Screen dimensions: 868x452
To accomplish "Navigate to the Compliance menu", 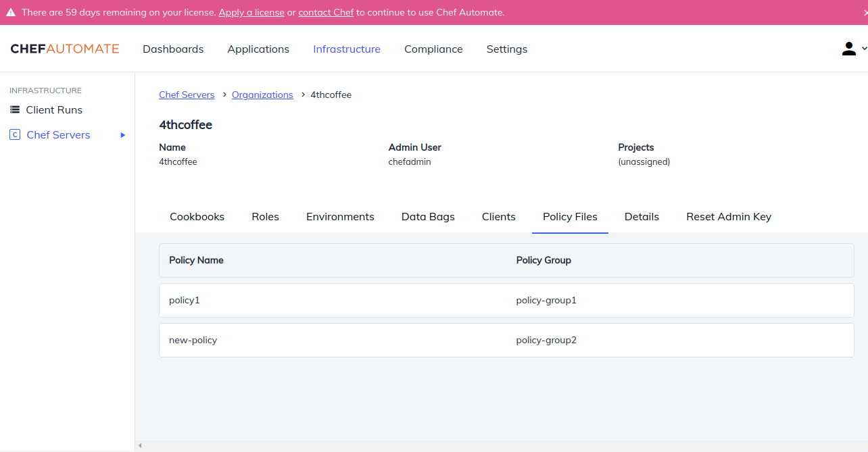I will 433,49.
